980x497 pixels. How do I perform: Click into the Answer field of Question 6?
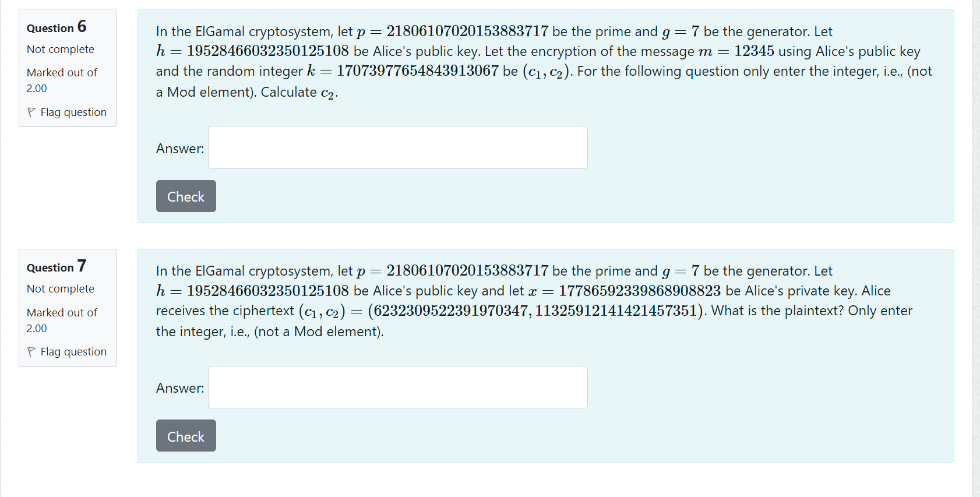pyautogui.click(x=398, y=147)
